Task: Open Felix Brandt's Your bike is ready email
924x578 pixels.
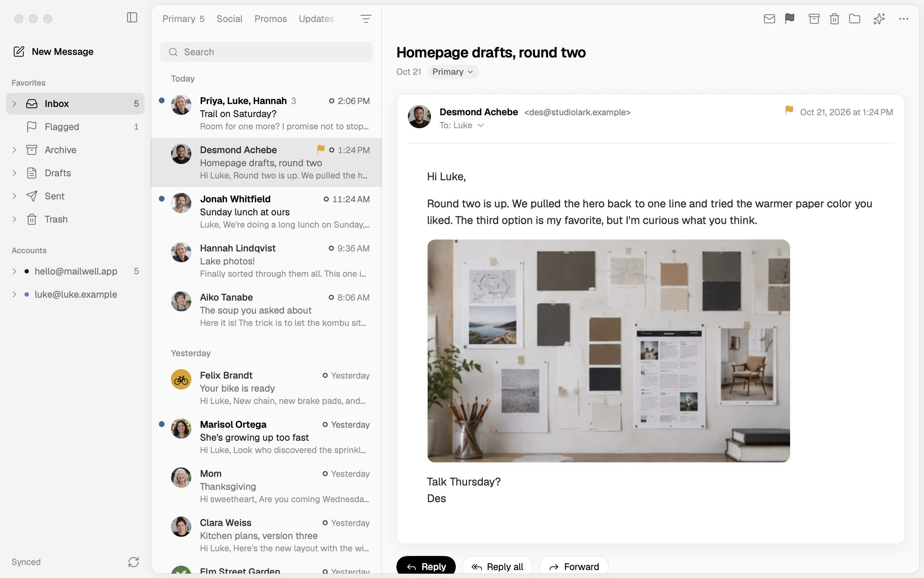Action: (266, 388)
